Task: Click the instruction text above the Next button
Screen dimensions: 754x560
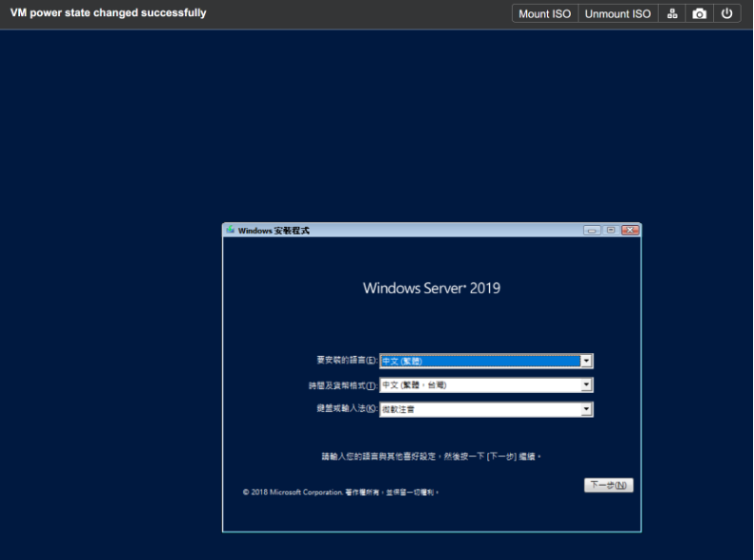Action: pos(431,457)
